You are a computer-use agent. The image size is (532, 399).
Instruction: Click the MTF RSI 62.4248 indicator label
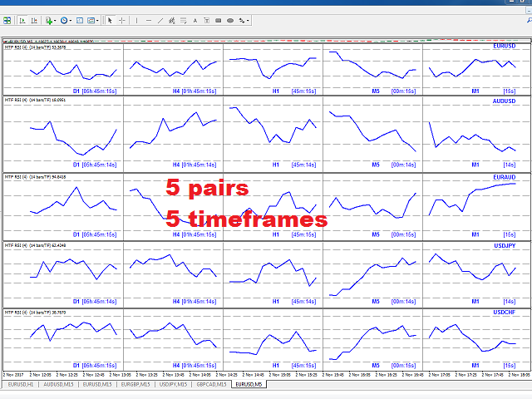35,245
